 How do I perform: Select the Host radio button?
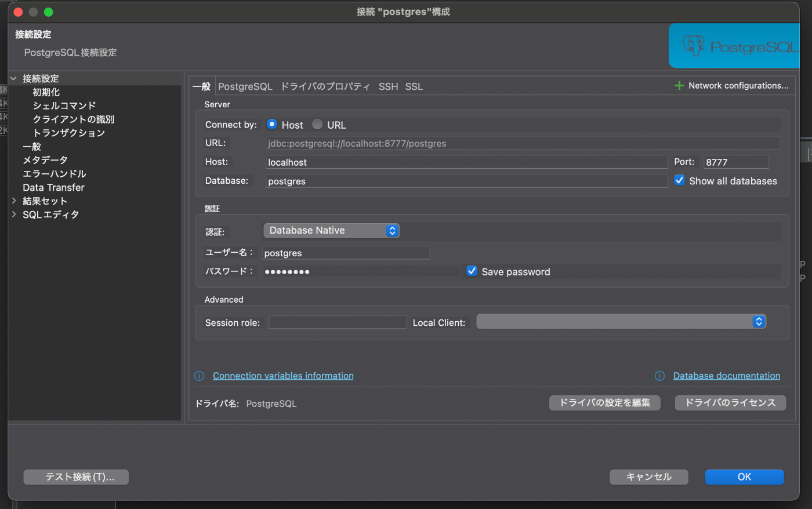[x=271, y=124]
